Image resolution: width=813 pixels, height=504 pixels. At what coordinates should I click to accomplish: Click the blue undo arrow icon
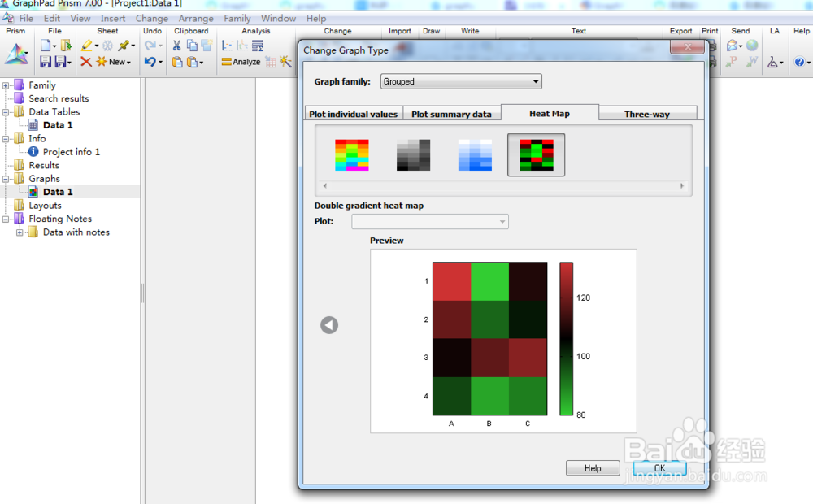click(x=150, y=62)
